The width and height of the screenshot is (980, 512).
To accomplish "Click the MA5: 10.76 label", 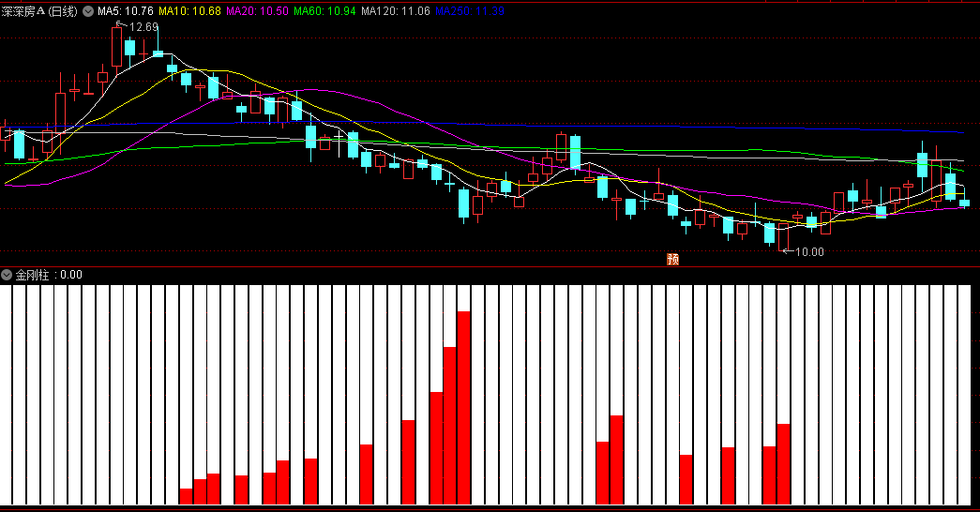I will (126, 11).
